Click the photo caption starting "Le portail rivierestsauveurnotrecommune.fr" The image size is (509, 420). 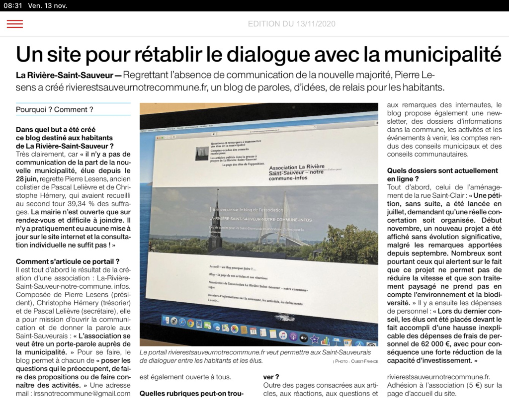click(x=255, y=356)
